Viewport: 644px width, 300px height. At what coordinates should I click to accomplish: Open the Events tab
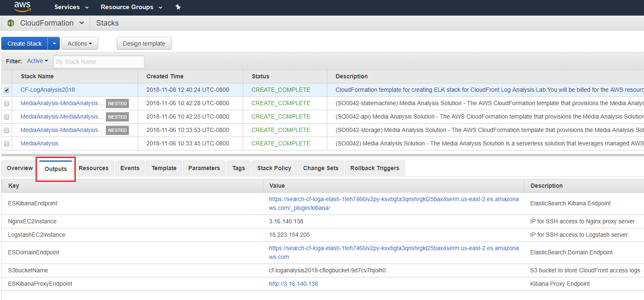130,168
